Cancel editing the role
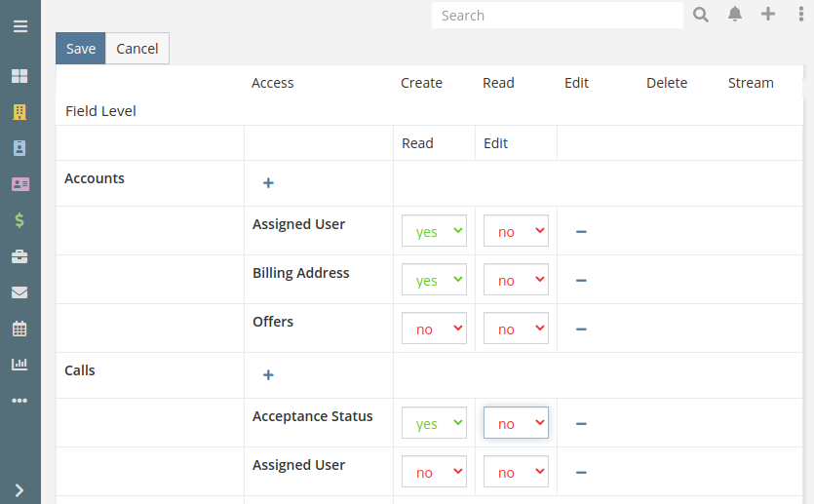The width and height of the screenshot is (814, 504). coord(137,49)
